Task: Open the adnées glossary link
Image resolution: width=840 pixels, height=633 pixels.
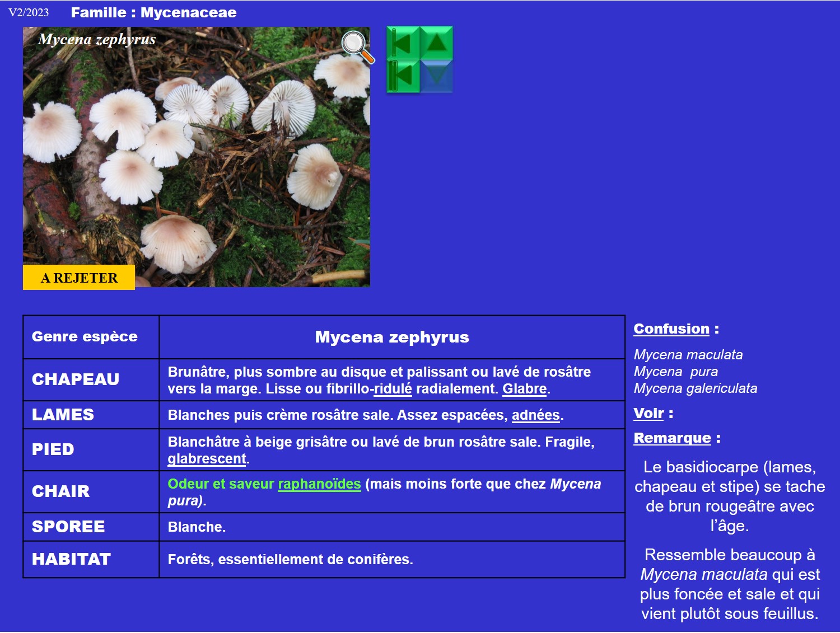Action: coord(536,415)
